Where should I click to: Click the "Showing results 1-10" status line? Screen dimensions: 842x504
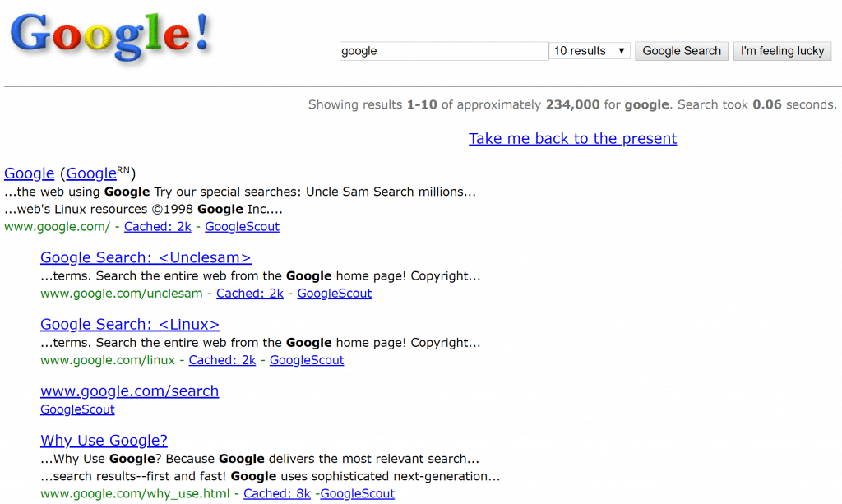click(572, 104)
